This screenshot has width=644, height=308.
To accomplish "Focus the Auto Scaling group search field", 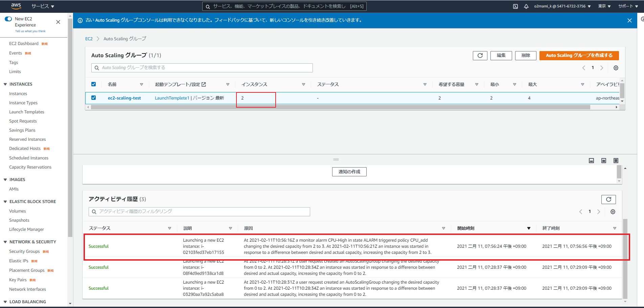I will (x=202, y=68).
